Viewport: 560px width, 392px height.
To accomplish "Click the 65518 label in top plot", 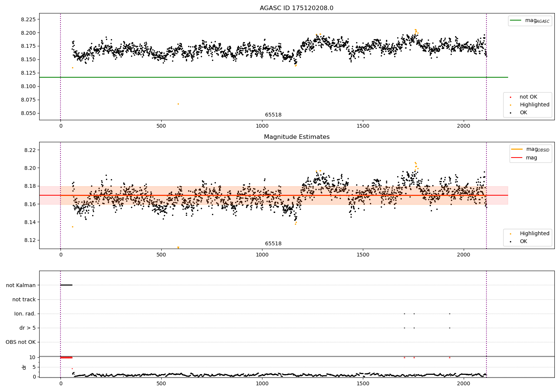I will click(273, 115).
